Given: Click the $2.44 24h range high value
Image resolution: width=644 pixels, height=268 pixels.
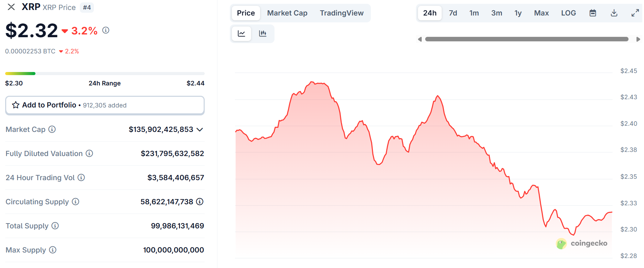Looking at the screenshot, I should pos(195,83).
